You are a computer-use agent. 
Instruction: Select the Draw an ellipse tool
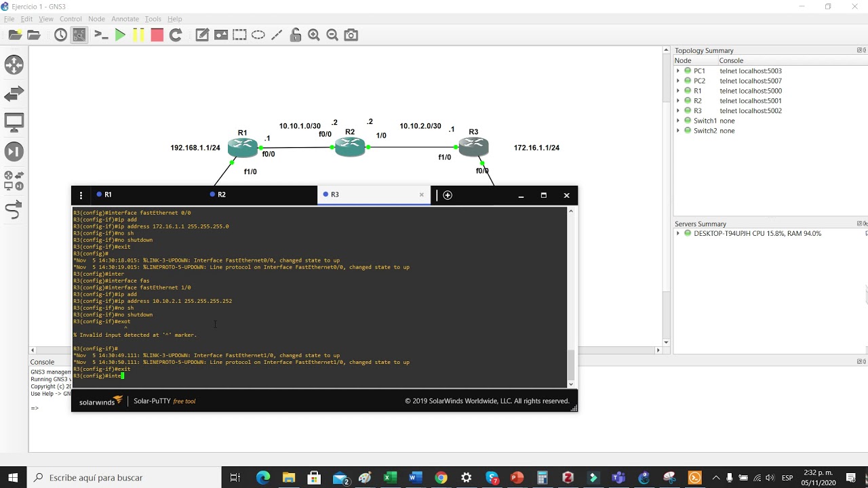258,35
